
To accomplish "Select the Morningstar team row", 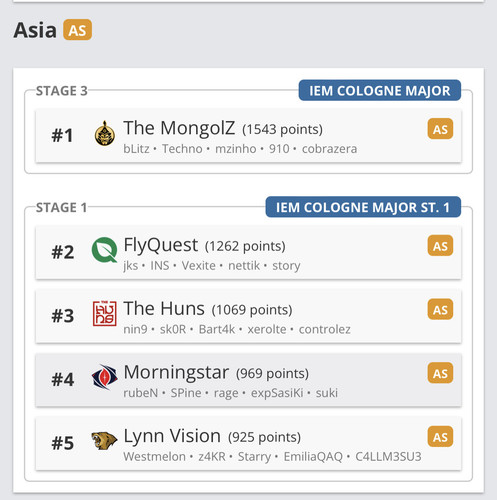I will 248,380.
